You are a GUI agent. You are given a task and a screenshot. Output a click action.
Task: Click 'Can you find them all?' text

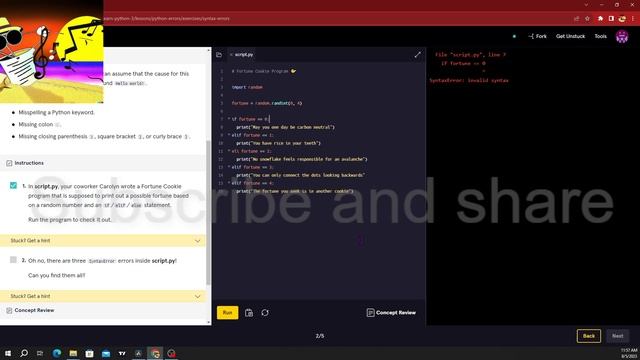point(56,276)
